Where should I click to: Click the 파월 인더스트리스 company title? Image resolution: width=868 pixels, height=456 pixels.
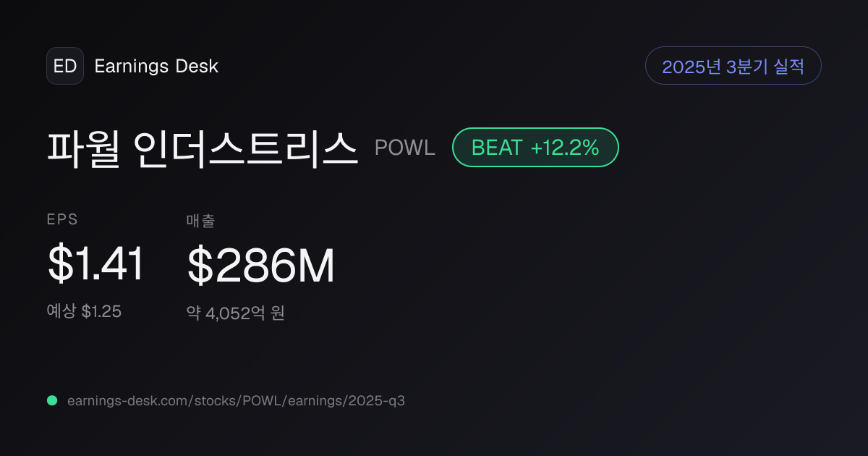click(x=203, y=148)
